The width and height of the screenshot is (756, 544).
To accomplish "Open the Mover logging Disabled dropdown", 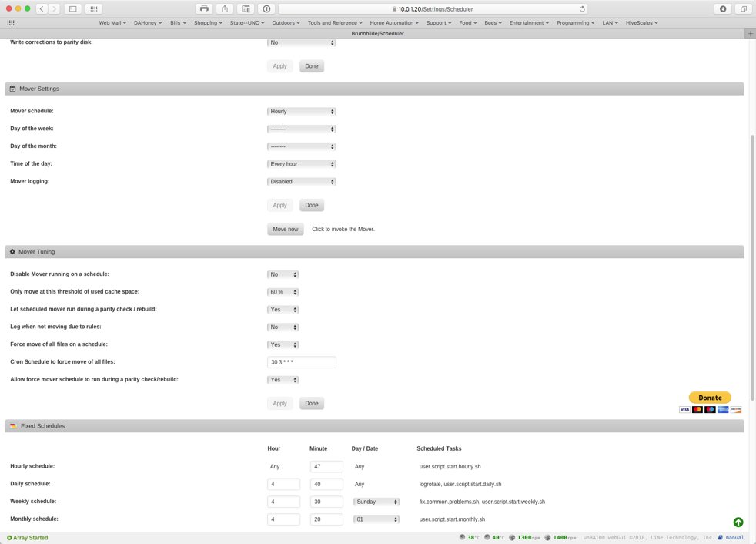I will click(302, 182).
